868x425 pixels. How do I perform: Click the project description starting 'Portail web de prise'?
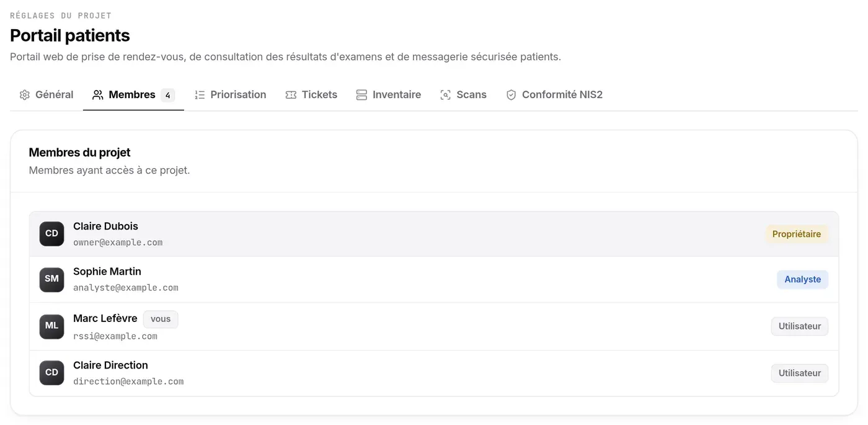coord(285,57)
